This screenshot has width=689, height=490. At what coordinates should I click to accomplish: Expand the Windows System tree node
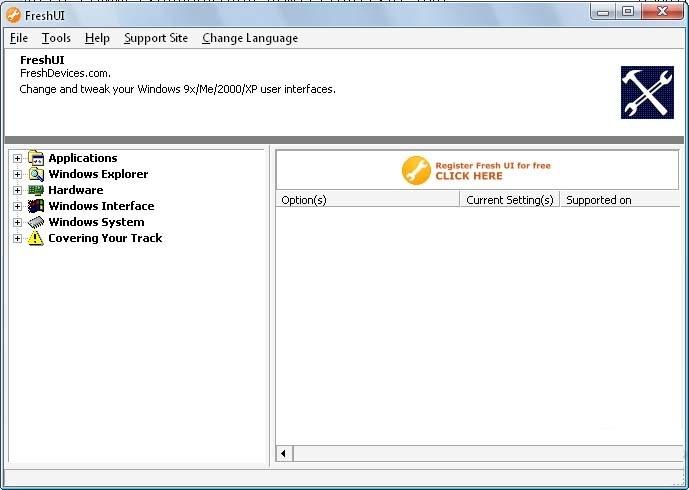coord(17,222)
